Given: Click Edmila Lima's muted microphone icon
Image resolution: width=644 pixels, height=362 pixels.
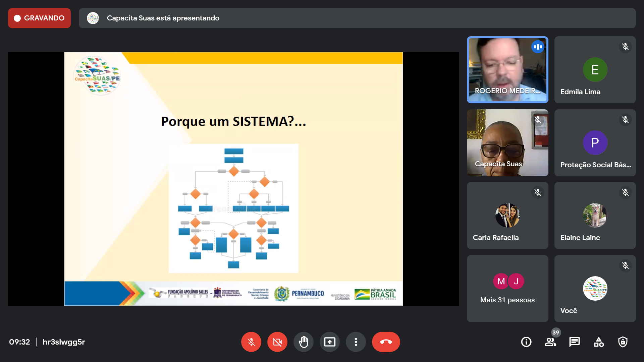Looking at the screenshot, I should (x=625, y=47).
